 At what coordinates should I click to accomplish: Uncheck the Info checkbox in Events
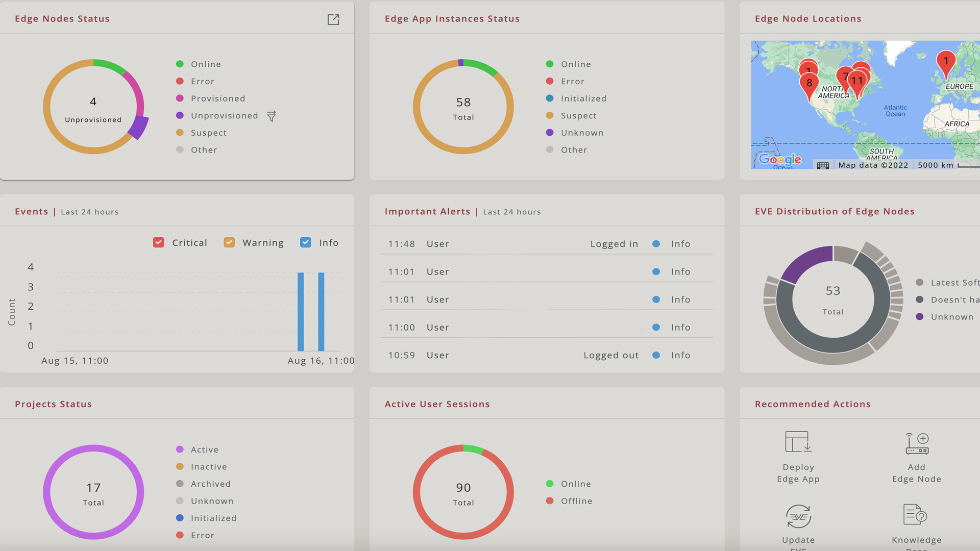(305, 242)
